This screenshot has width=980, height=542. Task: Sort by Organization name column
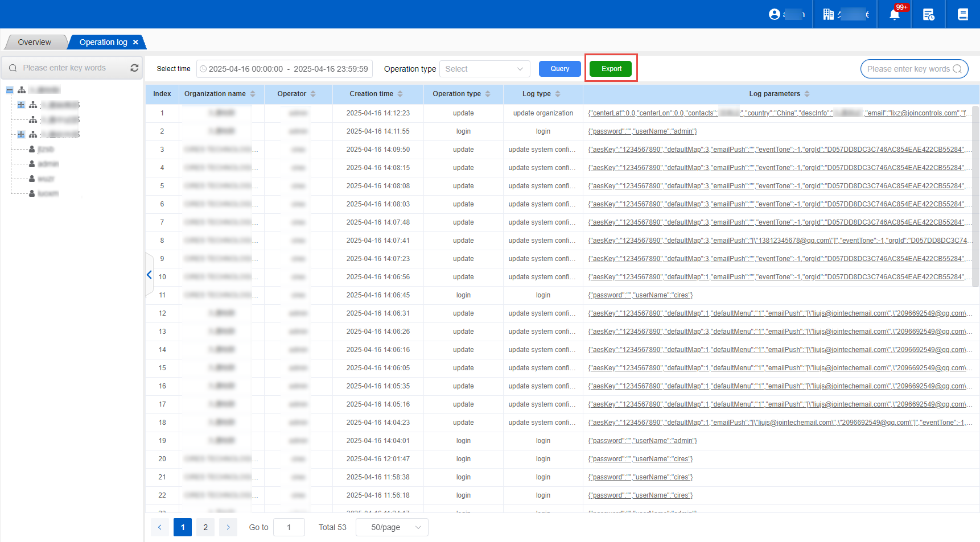click(x=253, y=94)
